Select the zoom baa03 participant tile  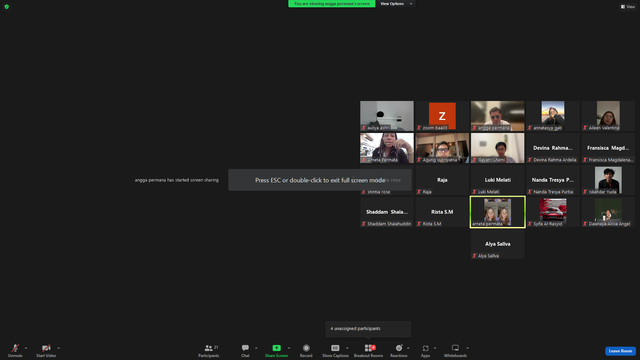point(442,116)
